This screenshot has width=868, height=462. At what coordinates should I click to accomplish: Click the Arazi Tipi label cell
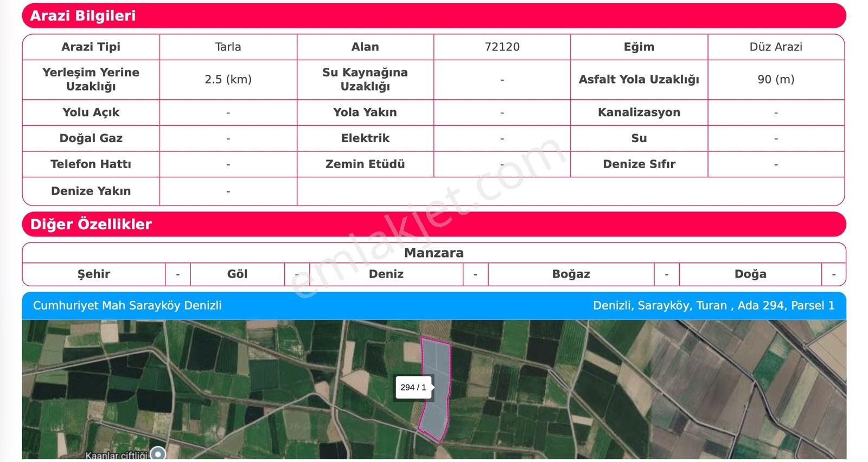(91, 47)
